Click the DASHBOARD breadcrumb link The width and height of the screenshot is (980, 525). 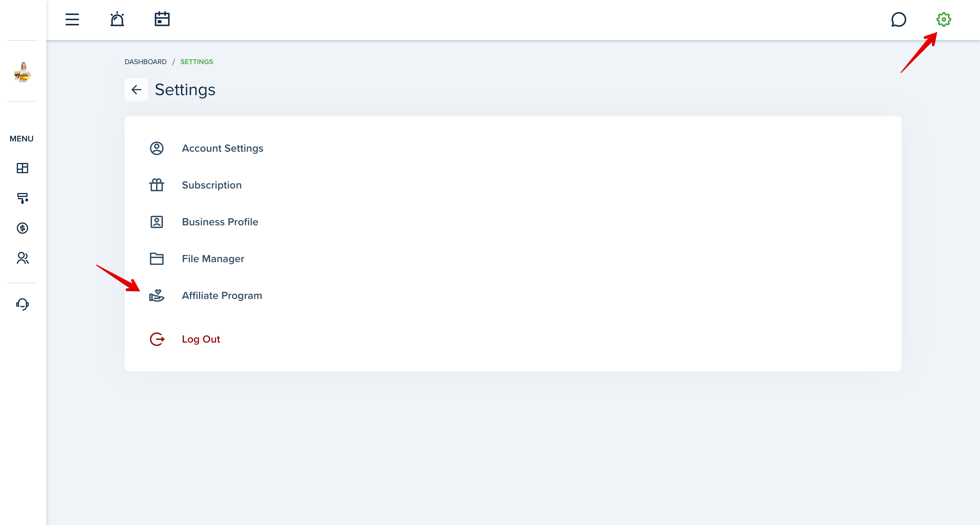[146, 62]
